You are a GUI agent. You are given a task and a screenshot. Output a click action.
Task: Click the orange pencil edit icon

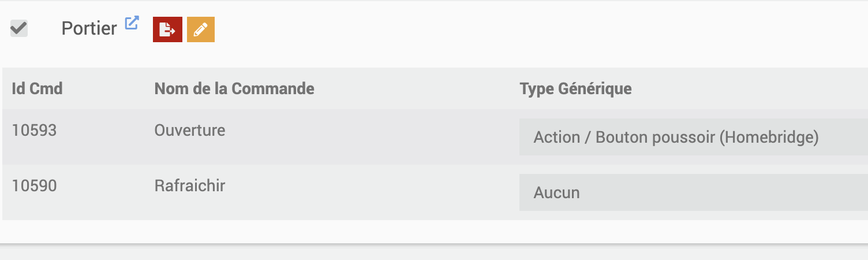tap(201, 29)
